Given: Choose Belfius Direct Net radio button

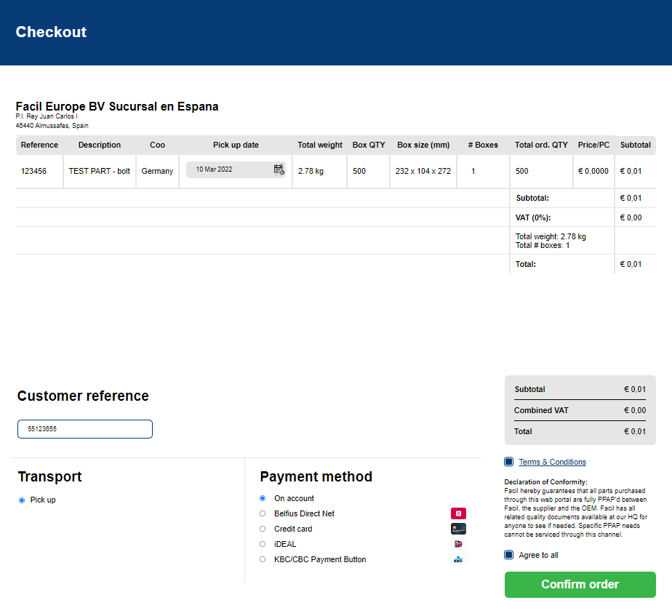Looking at the screenshot, I should pyautogui.click(x=263, y=513).
